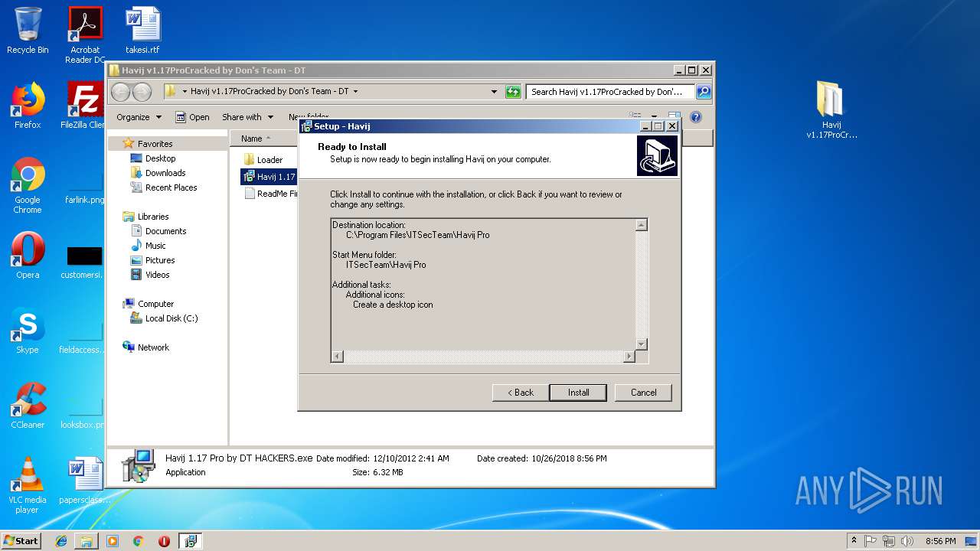Click the Install button in Setup
Image resolution: width=980 pixels, height=551 pixels.
[x=578, y=393]
